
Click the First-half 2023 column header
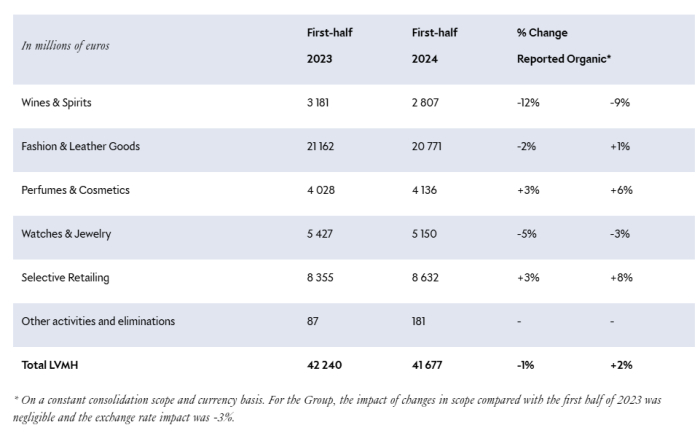(x=329, y=46)
